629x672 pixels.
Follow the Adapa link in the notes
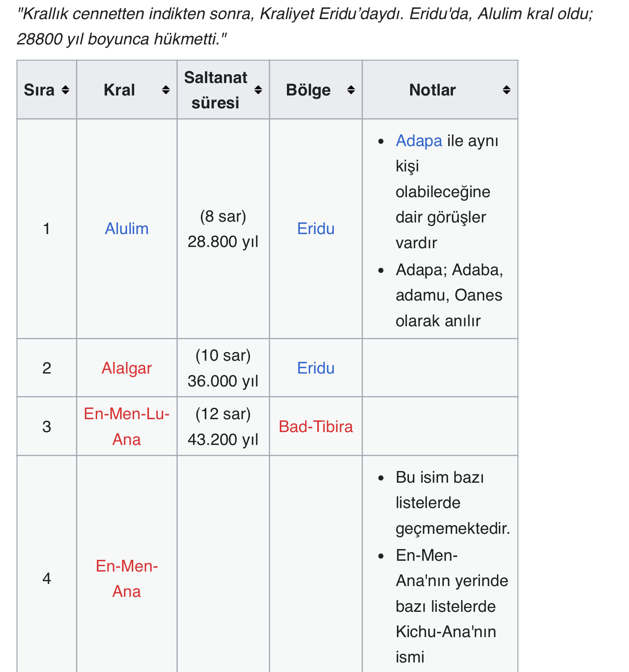pos(419,141)
